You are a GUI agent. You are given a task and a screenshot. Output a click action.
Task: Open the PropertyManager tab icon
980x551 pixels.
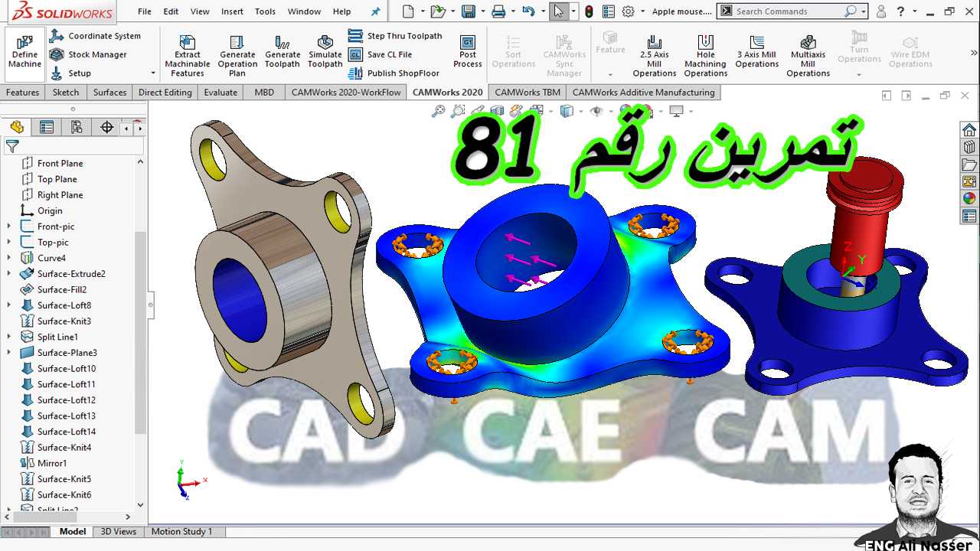(x=47, y=128)
